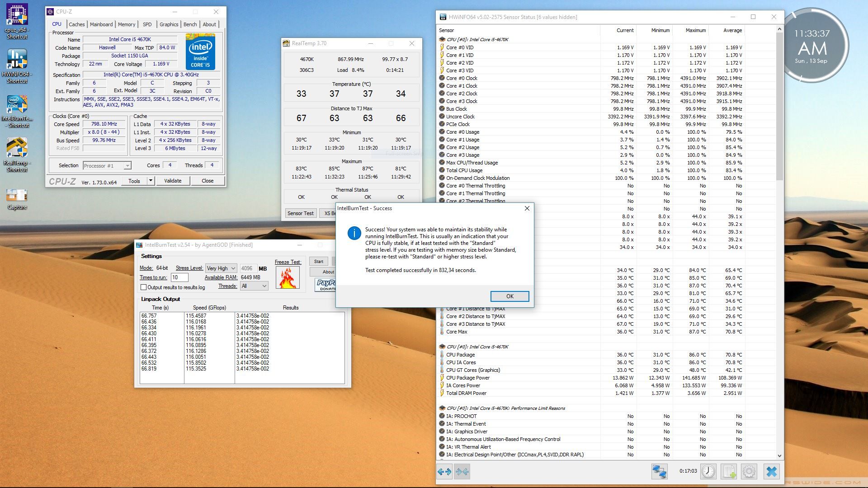The image size is (868, 488).
Task: Open the cpuz_x64 desktop shortcut
Action: click(17, 21)
